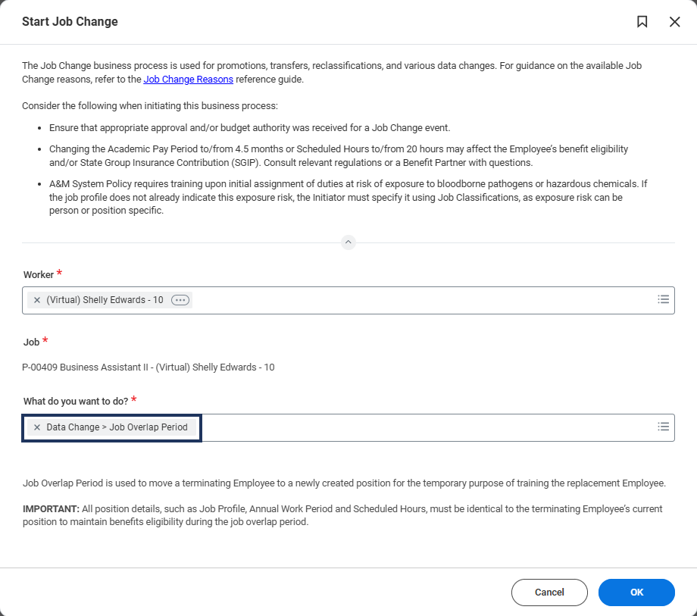
Task: Open the Worker field prompt list icon
Action: click(663, 299)
